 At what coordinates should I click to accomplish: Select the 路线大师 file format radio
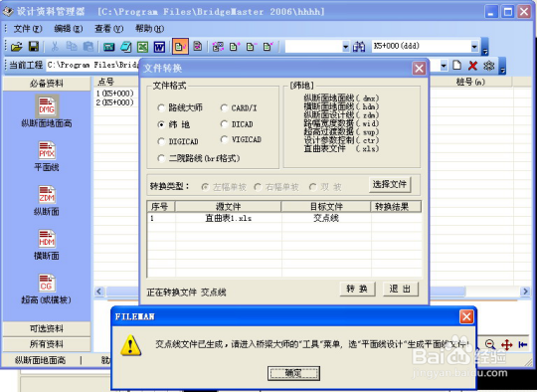click(161, 108)
